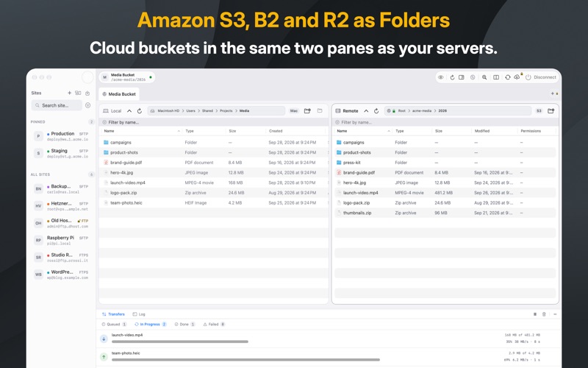Viewport: 588px width, 368px height.
Task: Click the cloud upload icon in toolbar
Action: pos(517,77)
